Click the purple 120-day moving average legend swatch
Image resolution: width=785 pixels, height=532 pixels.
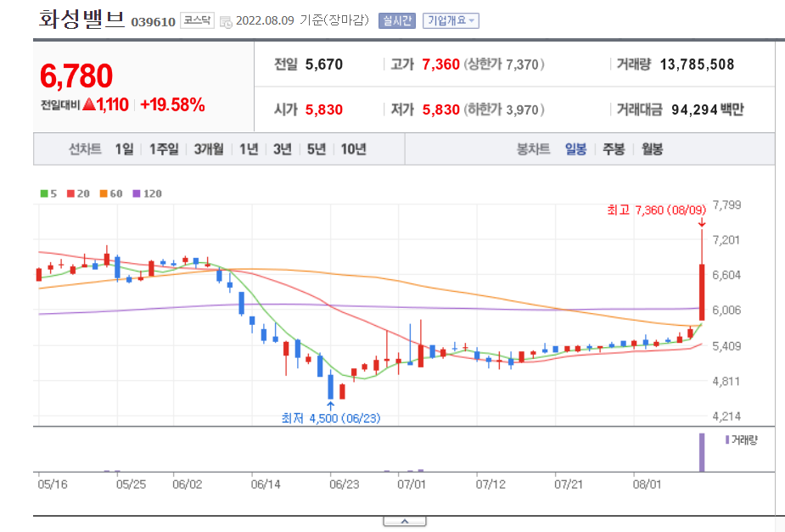[x=137, y=193]
